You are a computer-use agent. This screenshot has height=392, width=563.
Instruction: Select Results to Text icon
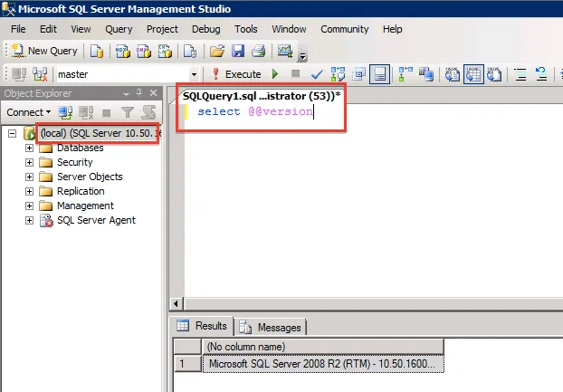tap(453, 74)
